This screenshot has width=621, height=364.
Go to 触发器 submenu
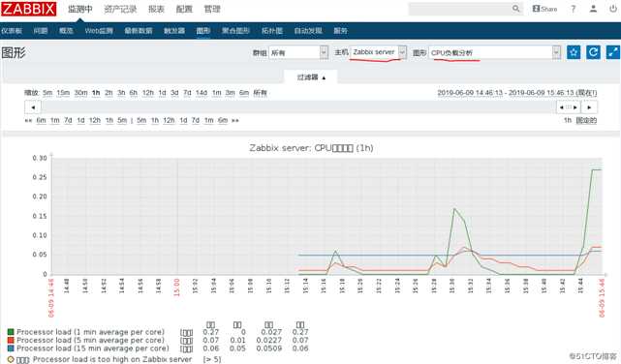(x=174, y=30)
